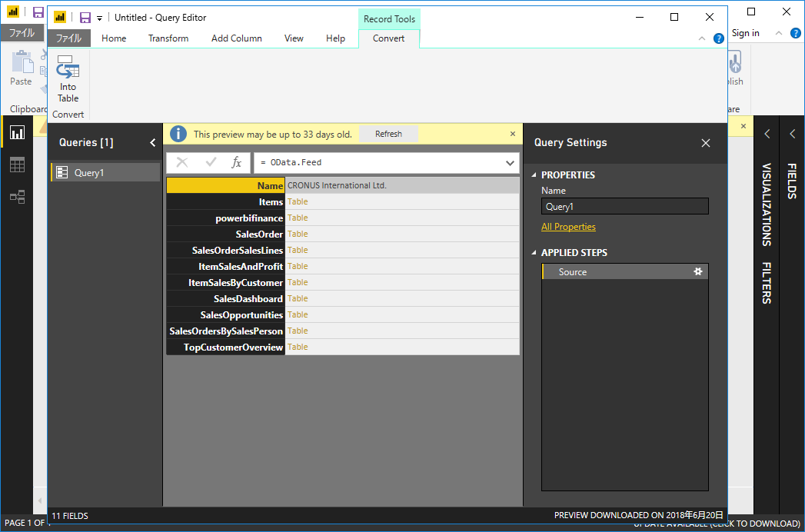805x532 pixels.
Task: Open the SalesOrder Table link
Action: tap(298, 234)
